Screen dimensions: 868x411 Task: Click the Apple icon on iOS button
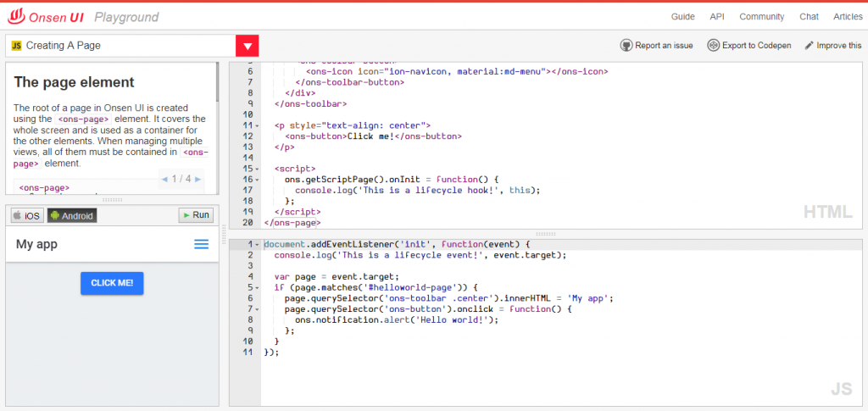click(x=17, y=216)
